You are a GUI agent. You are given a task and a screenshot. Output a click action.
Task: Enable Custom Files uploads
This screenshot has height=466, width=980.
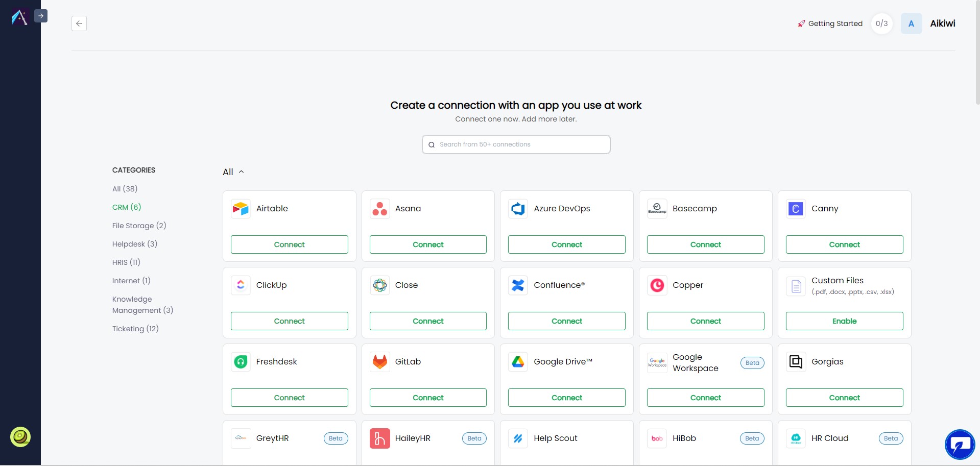point(845,321)
